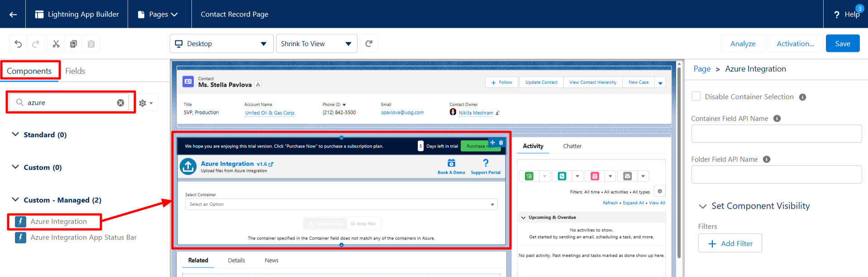Image resolution: width=868 pixels, height=277 pixels.
Task: Select the Related tab
Action: [x=198, y=261]
